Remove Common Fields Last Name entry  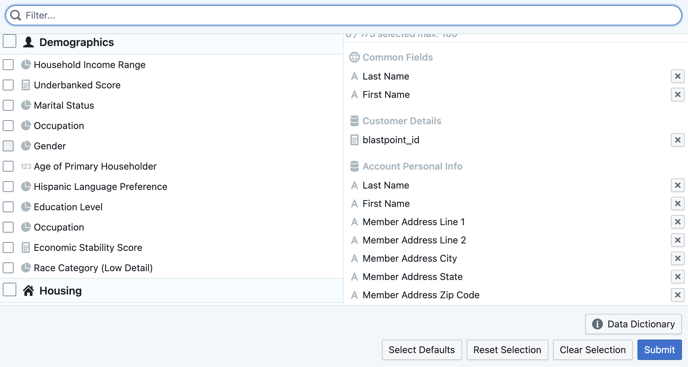point(677,76)
